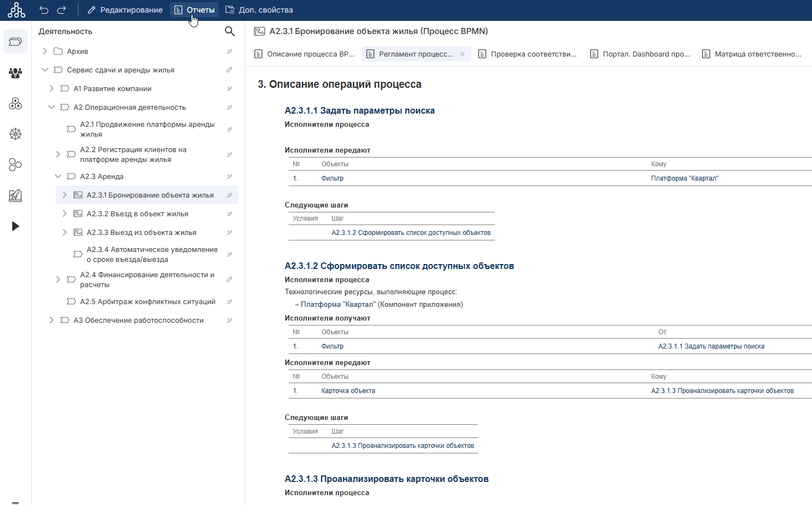Click the undo arrow in top toolbar
Image resolution: width=812 pixels, height=505 pixels.
coord(44,10)
